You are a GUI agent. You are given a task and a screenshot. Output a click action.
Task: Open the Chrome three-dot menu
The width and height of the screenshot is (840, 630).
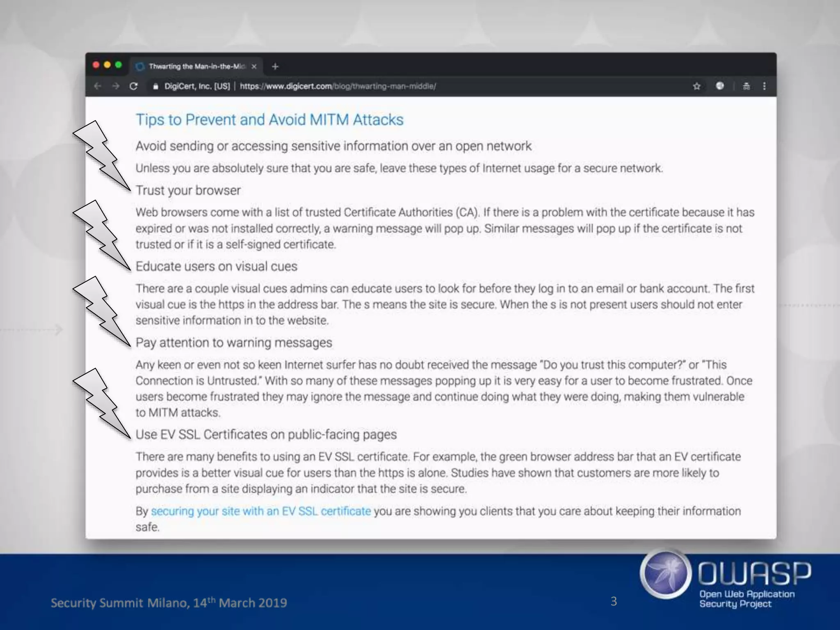click(764, 86)
